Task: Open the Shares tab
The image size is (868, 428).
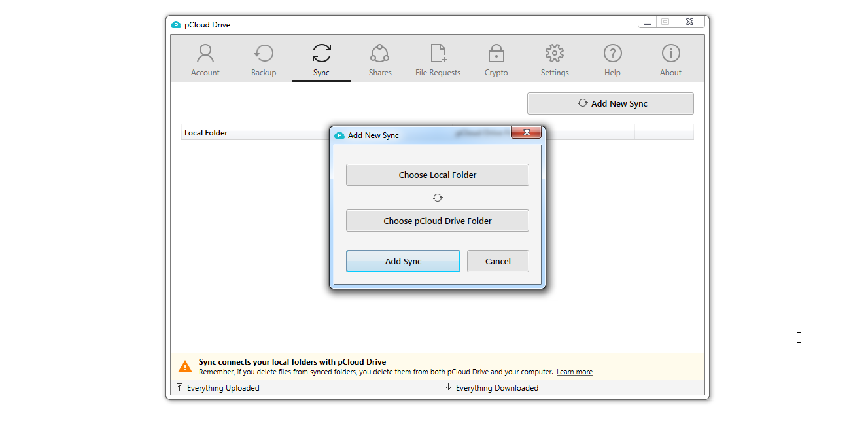Action: coord(379,60)
